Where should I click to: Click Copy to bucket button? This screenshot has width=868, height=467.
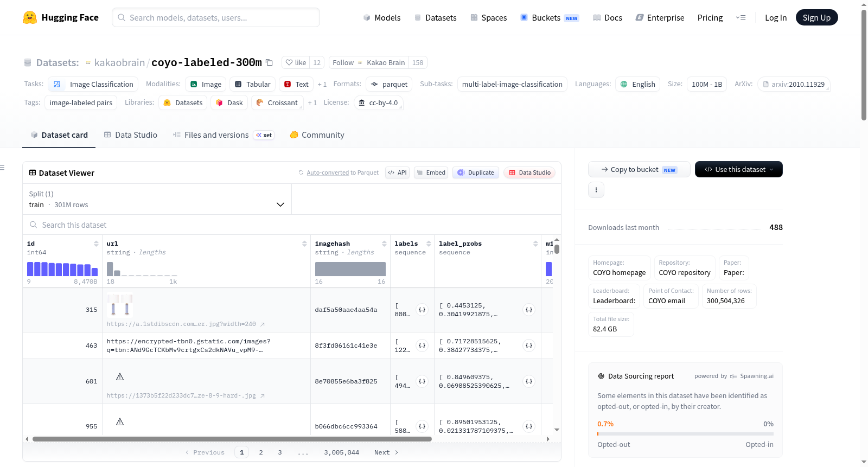point(639,169)
